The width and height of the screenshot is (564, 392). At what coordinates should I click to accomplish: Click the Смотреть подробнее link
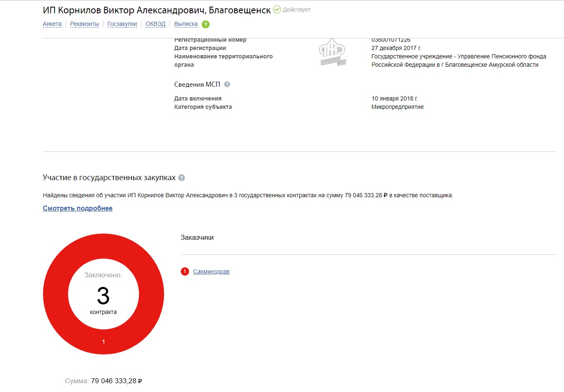[x=78, y=208]
